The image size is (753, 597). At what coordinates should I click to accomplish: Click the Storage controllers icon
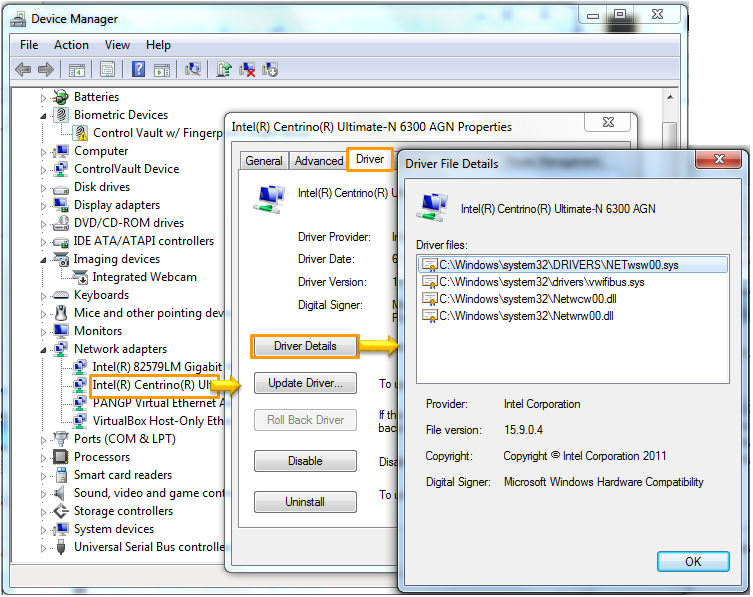point(61,511)
